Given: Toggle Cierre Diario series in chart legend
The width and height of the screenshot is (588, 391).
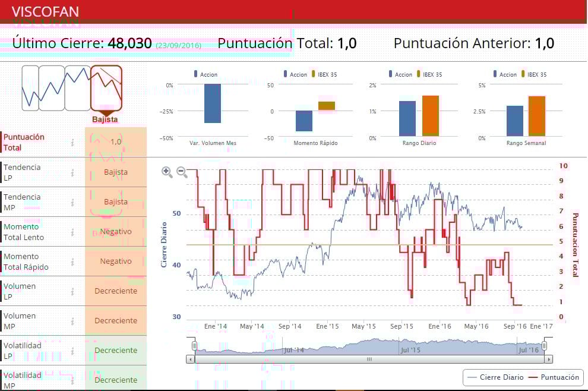Looking at the screenshot, I should (x=496, y=377).
